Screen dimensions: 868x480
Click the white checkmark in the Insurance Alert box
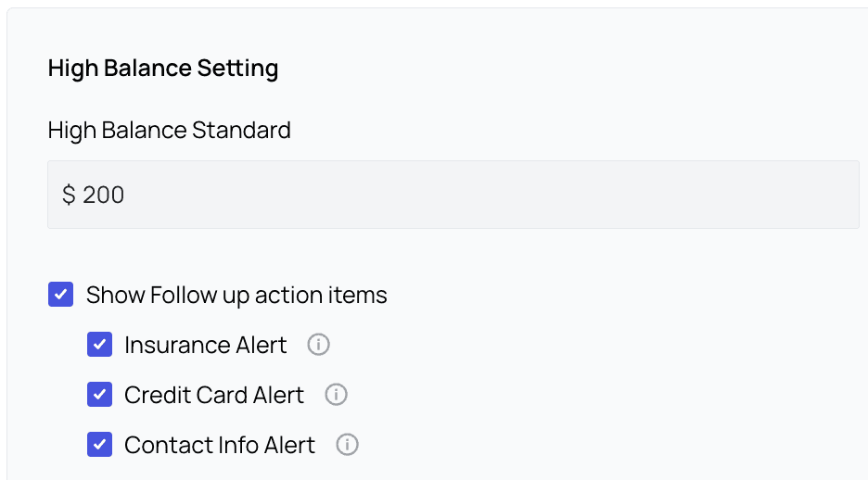99,345
